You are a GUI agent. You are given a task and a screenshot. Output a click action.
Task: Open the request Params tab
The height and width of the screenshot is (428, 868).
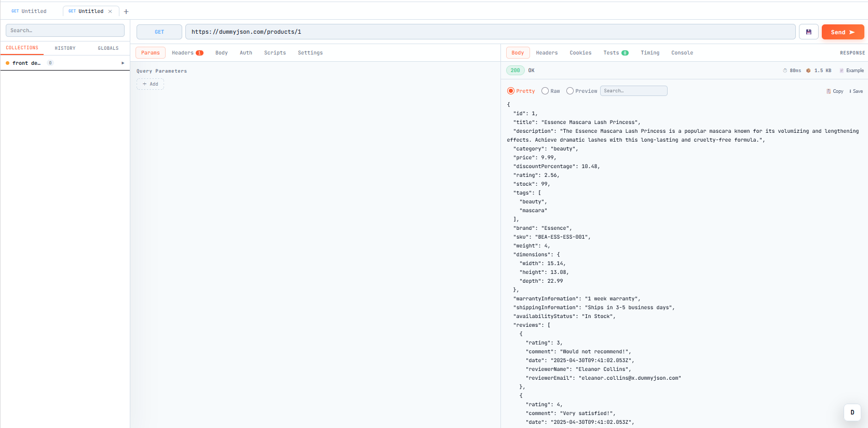click(x=151, y=52)
